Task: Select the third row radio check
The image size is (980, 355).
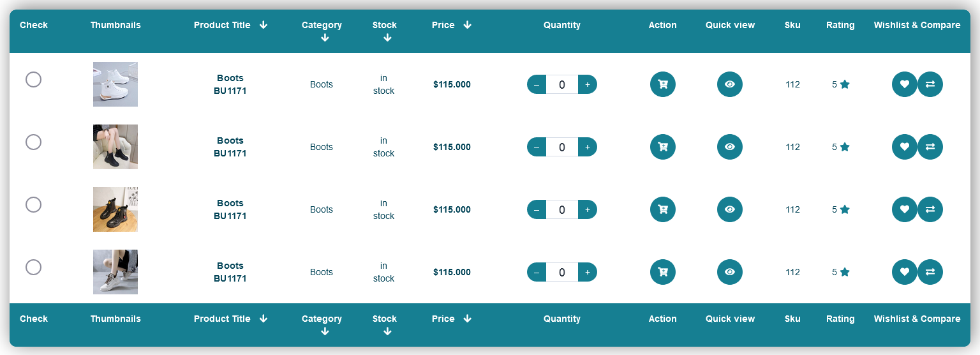Action: coord(33,205)
